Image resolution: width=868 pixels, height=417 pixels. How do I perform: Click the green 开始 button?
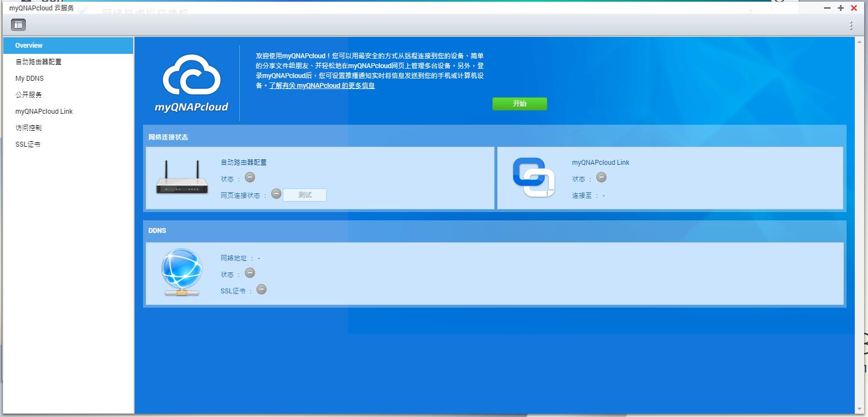click(x=519, y=104)
